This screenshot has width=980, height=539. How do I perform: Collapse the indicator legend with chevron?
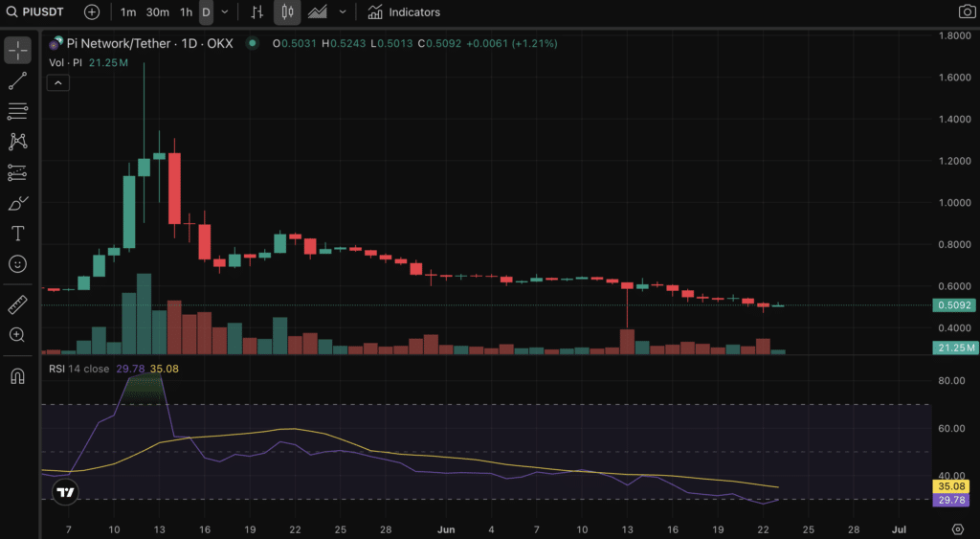pyautogui.click(x=58, y=83)
